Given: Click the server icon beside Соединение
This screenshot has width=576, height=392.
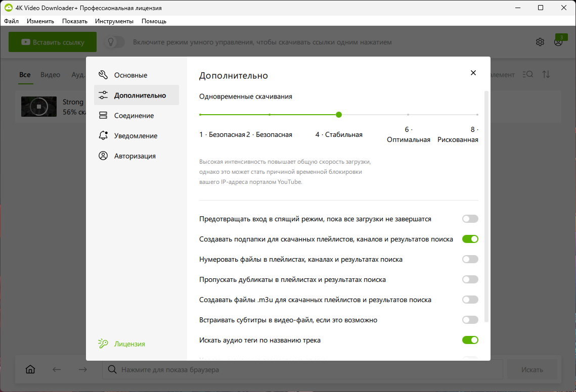Looking at the screenshot, I should tap(103, 115).
